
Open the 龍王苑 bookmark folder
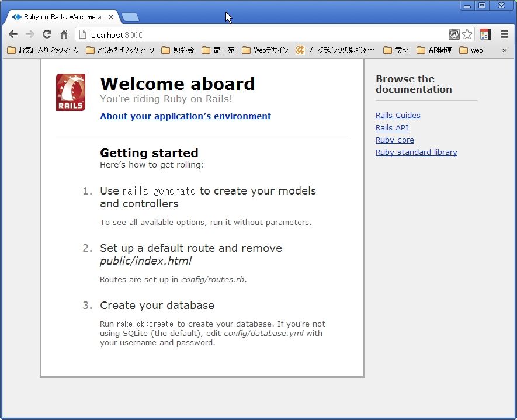(218, 50)
